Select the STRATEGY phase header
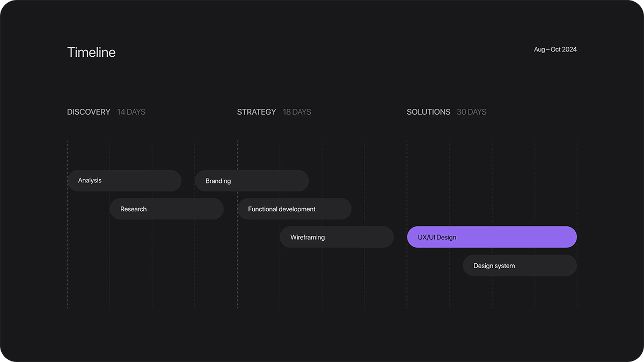Viewport: 644px width, 362px height. (257, 112)
